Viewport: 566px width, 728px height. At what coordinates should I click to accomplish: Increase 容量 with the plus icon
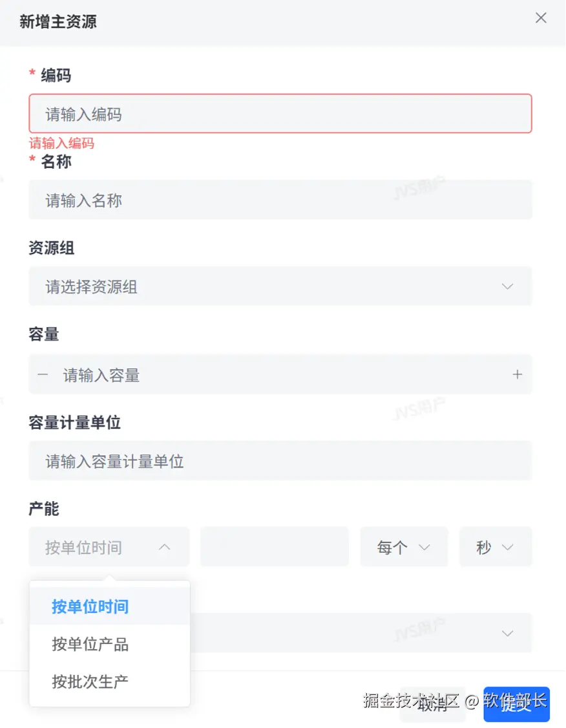pos(517,375)
